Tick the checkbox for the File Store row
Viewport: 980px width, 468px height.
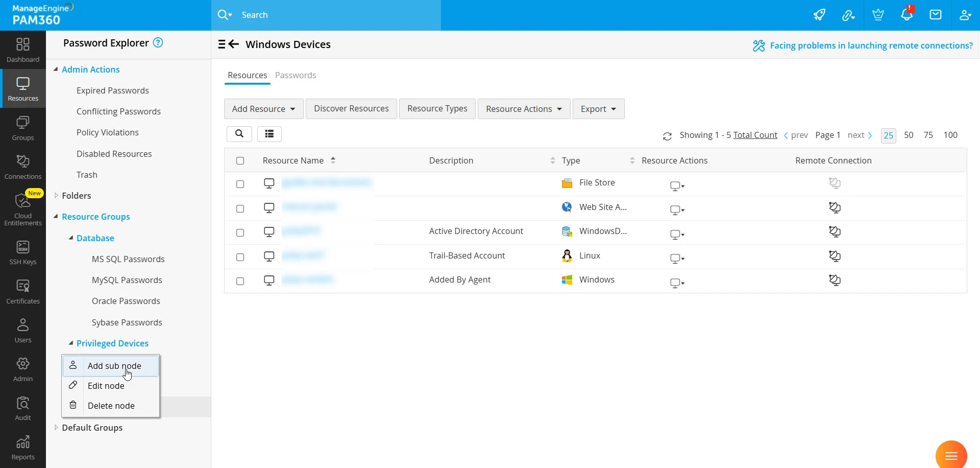tap(240, 184)
